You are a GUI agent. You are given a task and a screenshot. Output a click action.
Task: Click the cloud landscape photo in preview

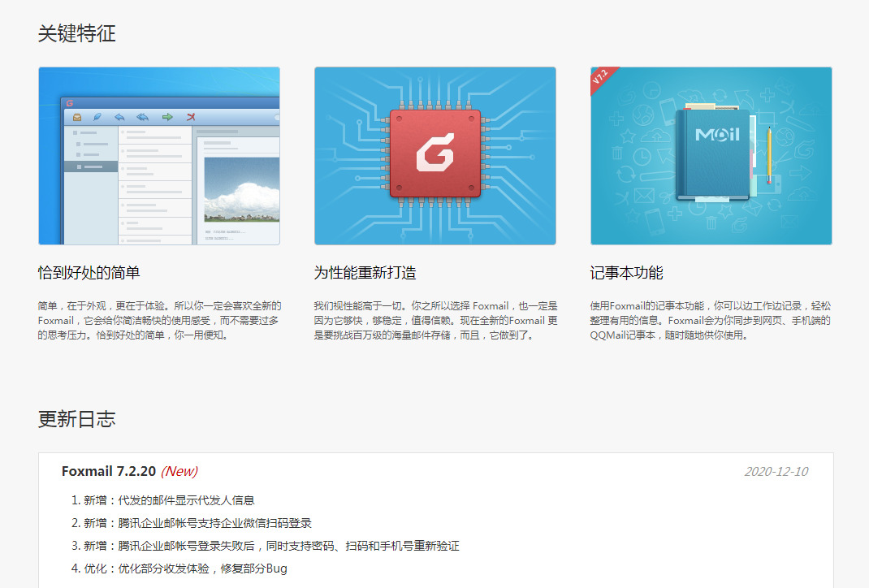click(x=242, y=189)
